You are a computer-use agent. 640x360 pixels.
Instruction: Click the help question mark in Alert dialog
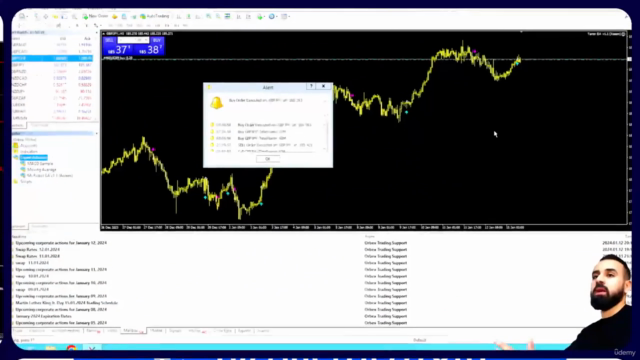[311, 86]
